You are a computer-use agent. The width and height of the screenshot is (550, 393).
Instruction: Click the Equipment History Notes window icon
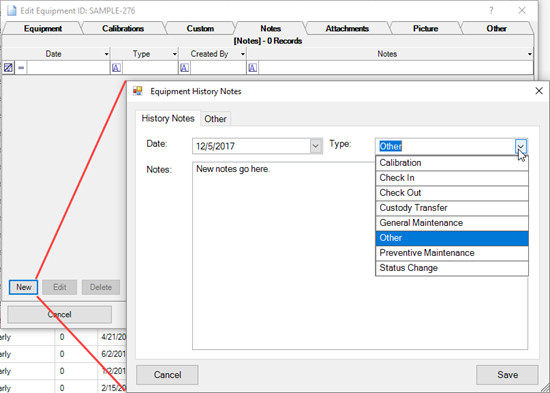tap(138, 91)
